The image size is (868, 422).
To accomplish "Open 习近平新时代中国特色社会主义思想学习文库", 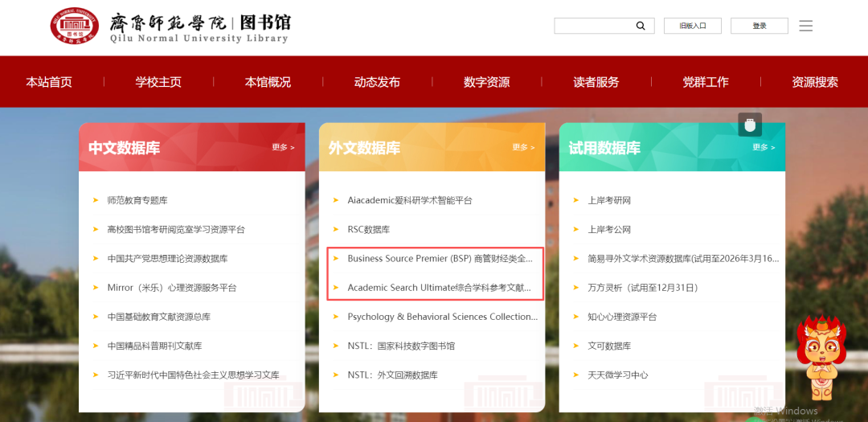I will [x=193, y=375].
